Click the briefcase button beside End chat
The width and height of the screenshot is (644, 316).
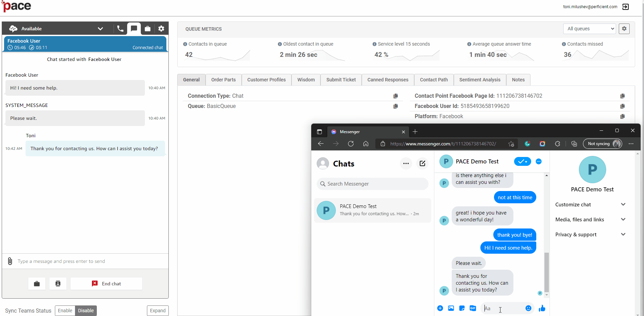tap(37, 284)
